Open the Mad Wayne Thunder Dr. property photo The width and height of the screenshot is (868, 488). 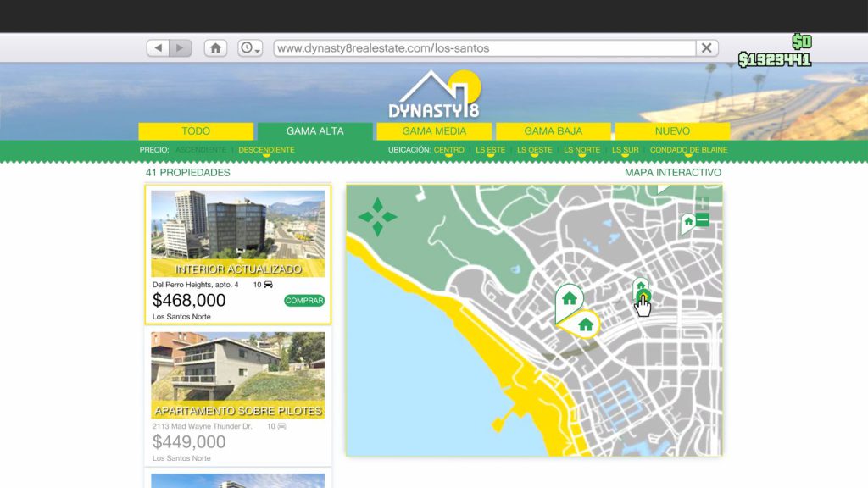point(238,375)
